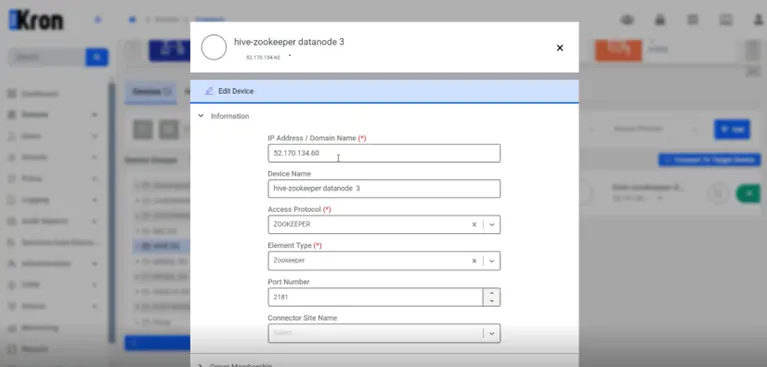The width and height of the screenshot is (767, 367).
Task: Click the monitor icon in top bar
Action: pos(725,20)
